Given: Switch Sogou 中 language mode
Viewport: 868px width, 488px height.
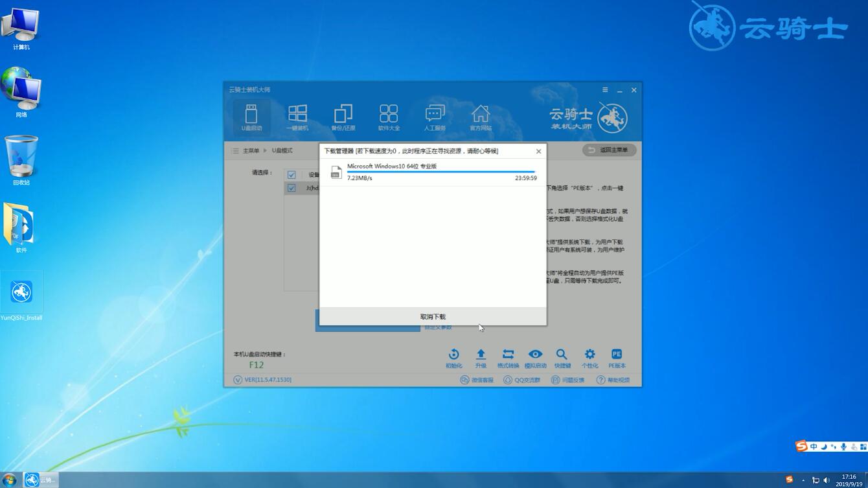Looking at the screenshot, I should pyautogui.click(x=814, y=447).
